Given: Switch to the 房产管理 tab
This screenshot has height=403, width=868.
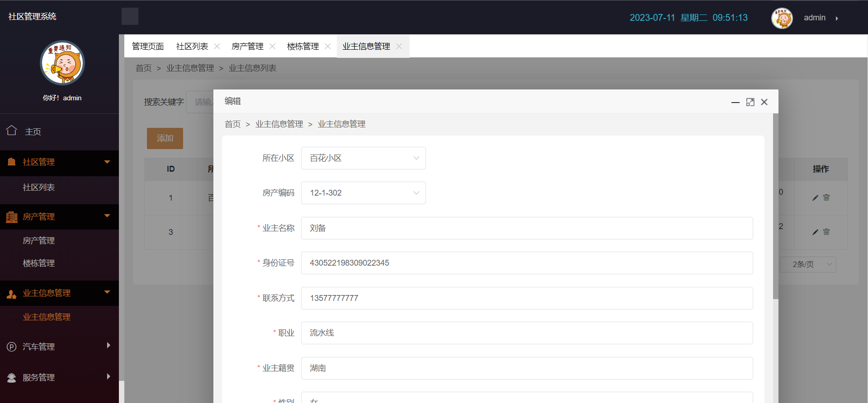Looking at the screenshot, I should click(247, 47).
